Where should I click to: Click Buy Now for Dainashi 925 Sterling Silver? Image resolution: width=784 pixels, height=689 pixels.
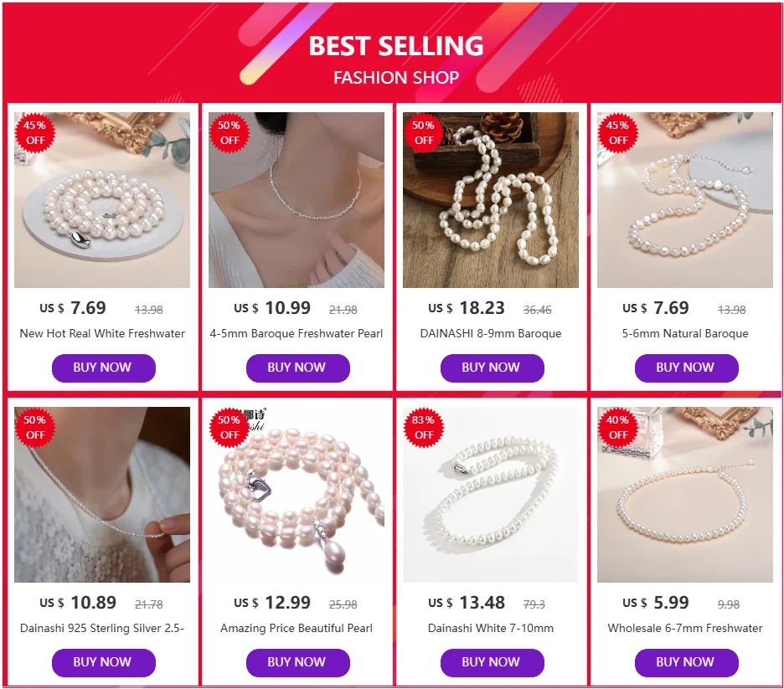(x=104, y=663)
